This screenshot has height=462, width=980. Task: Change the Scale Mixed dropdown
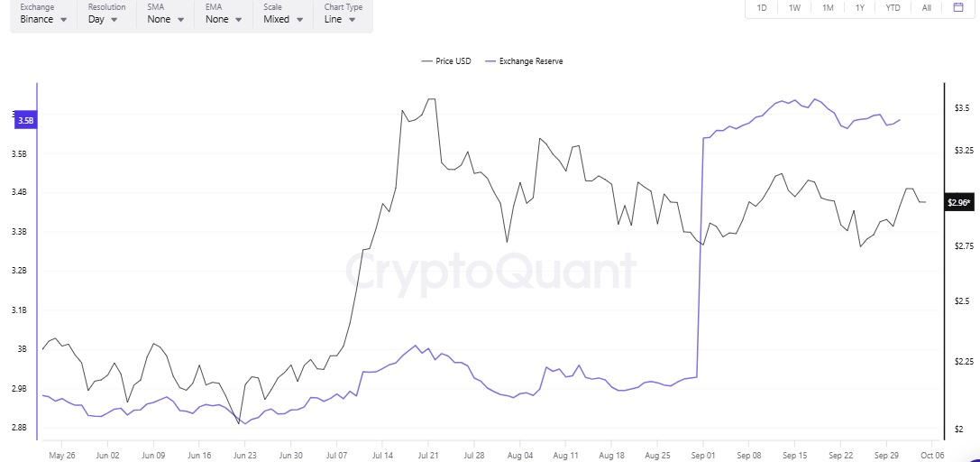pyautogui.click(x=283, y=18)
